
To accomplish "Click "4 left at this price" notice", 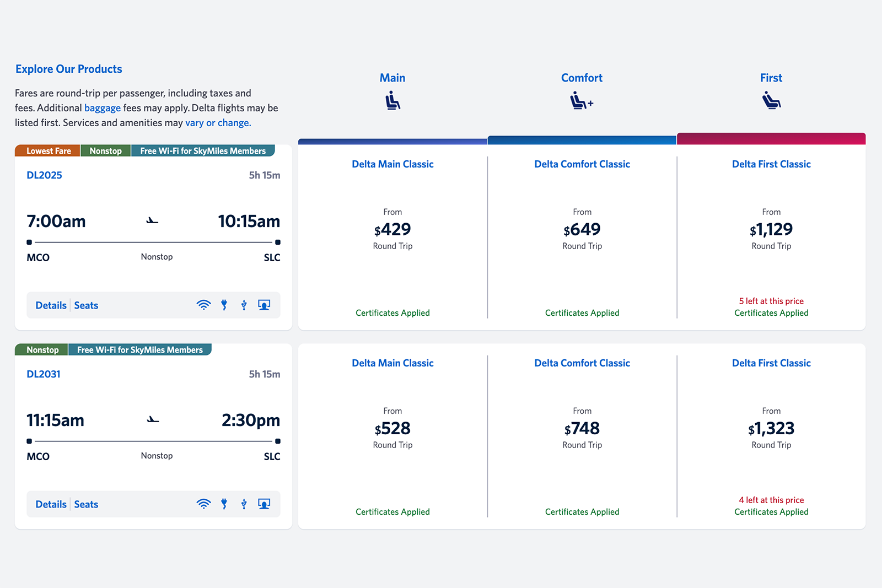I will click(771, 500).
